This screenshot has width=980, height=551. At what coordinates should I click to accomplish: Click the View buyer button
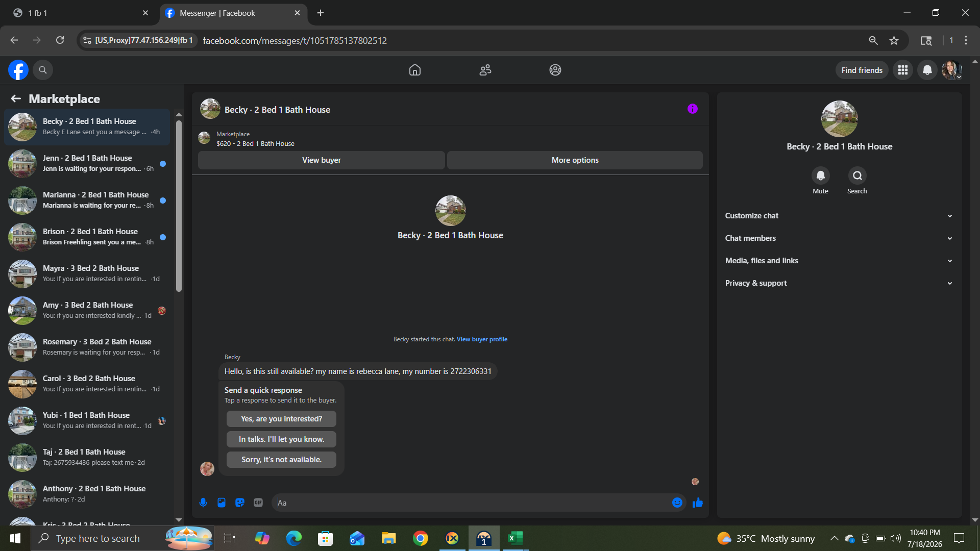322,160
